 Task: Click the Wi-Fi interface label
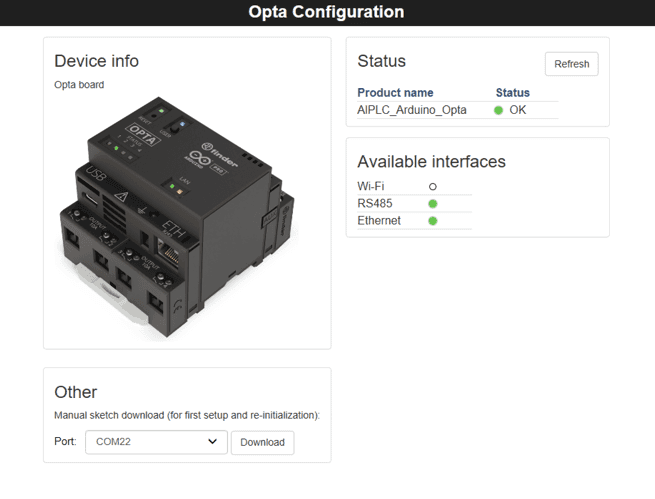pos(371,187)
